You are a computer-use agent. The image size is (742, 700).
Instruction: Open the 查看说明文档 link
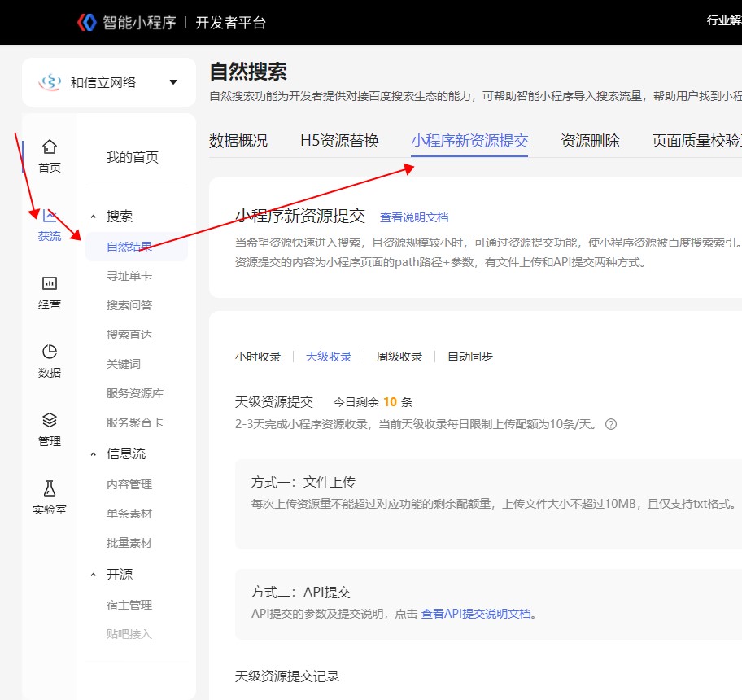click(x=414, y=217)
